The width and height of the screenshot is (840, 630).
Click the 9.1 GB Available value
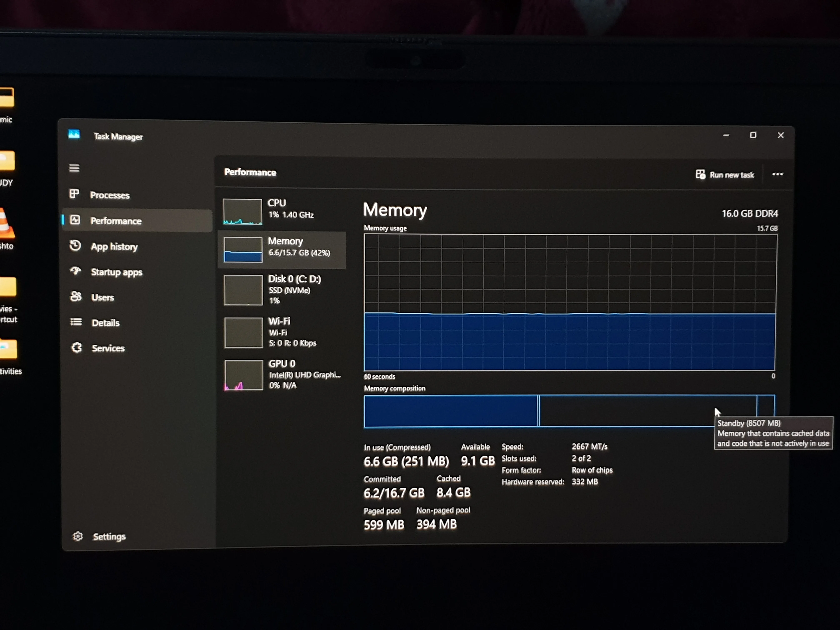(478, 461)
